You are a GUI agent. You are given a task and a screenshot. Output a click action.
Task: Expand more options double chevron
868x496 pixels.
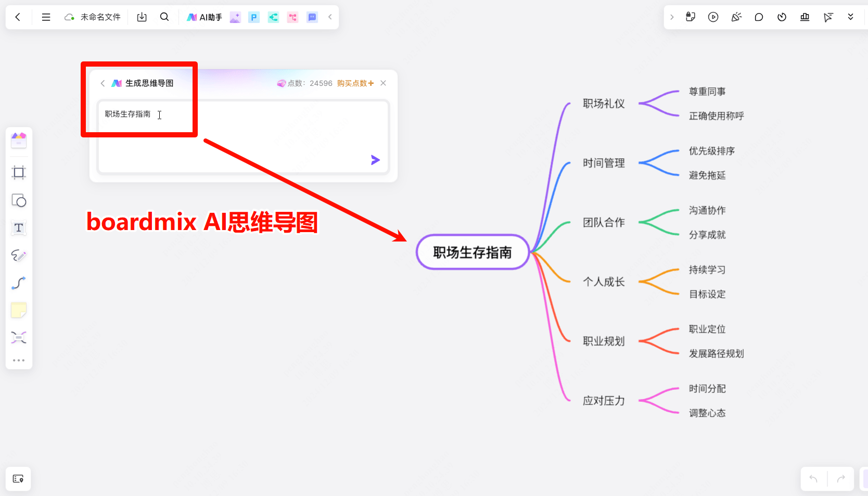851,17
